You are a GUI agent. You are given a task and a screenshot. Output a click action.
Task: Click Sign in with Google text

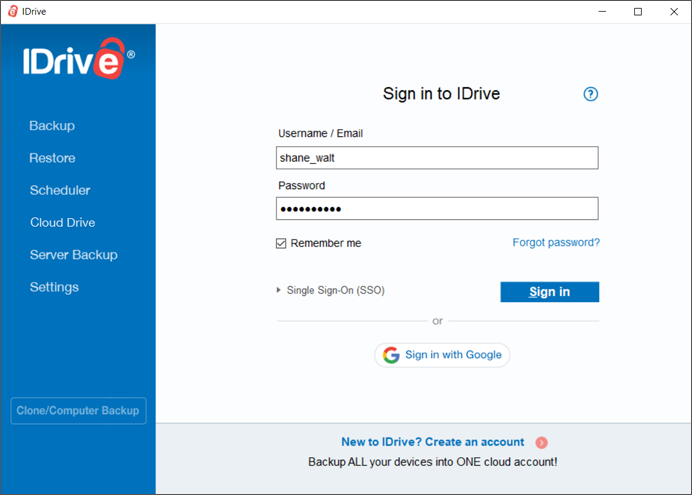click(453, 355)
